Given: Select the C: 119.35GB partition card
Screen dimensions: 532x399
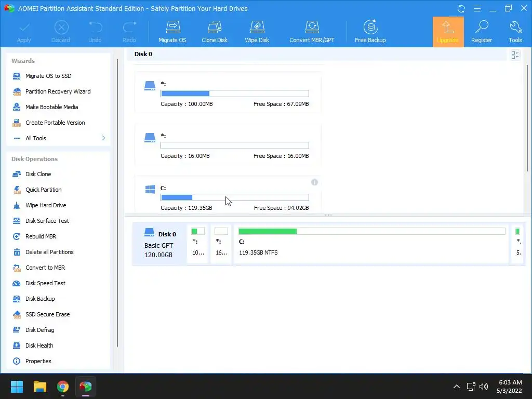Looking at the screenshot, I should [x=228, y=195].
